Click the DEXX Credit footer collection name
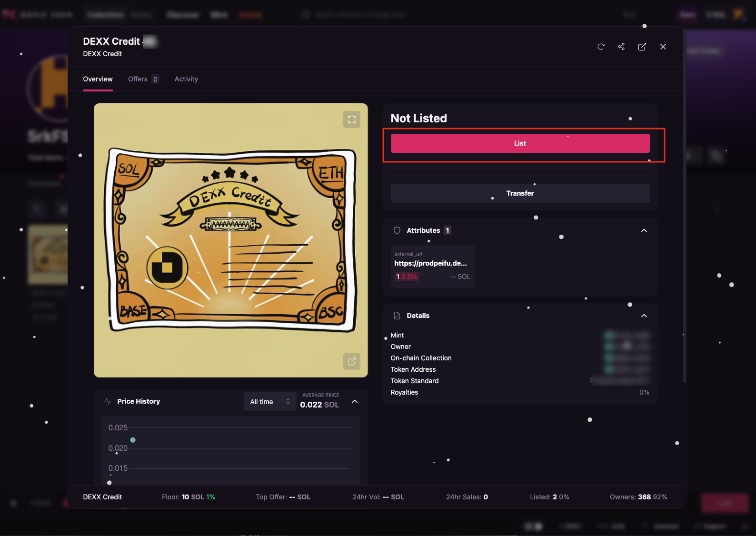This screenshot has width=756, height=536. 102,497
